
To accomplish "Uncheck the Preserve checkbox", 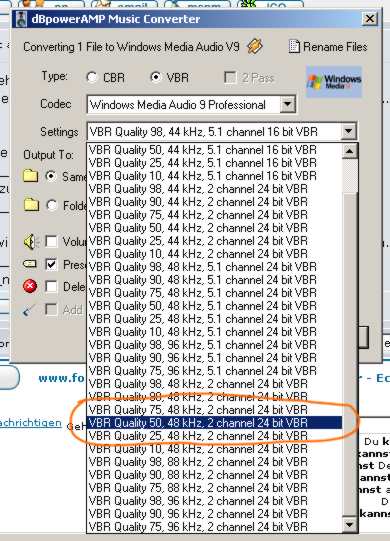I will coord(51,265).
